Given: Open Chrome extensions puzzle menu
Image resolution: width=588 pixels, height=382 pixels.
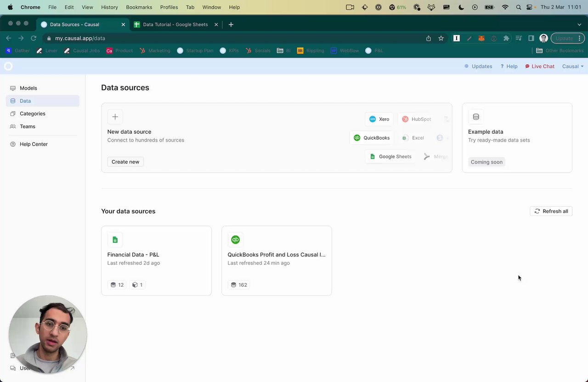Looking at the screenshot, I should pos(506,39).
